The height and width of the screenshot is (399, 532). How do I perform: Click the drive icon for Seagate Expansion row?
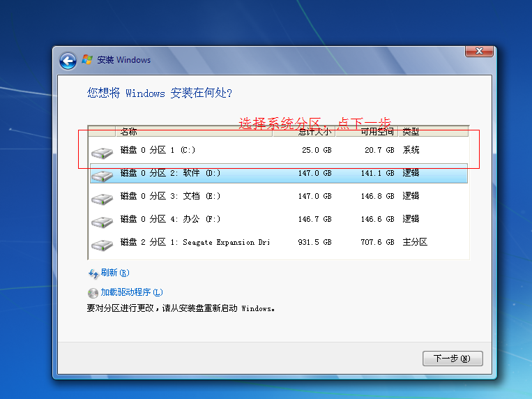click(102, 245)
